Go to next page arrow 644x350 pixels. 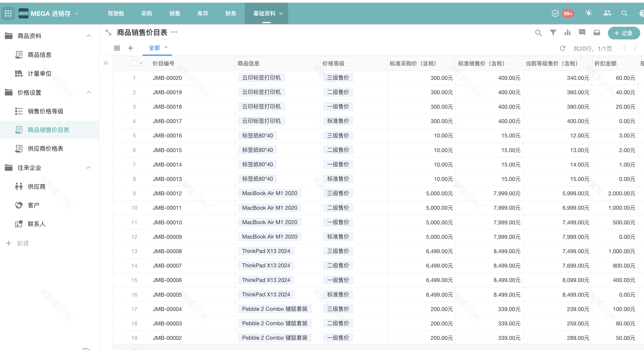[x=635, y=48]
